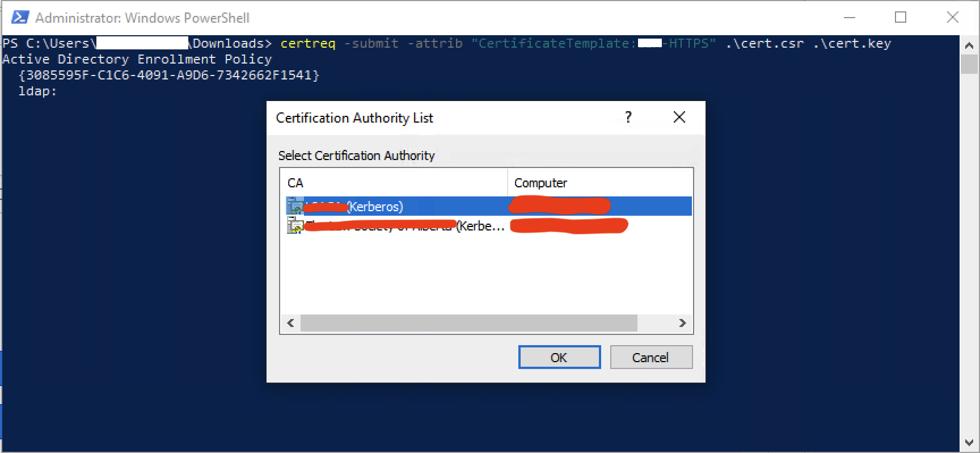Viewport: 980px width, 453px height.
Task: Click the PowerShell scroll down arrow
Action: click(x=969, y=443)
